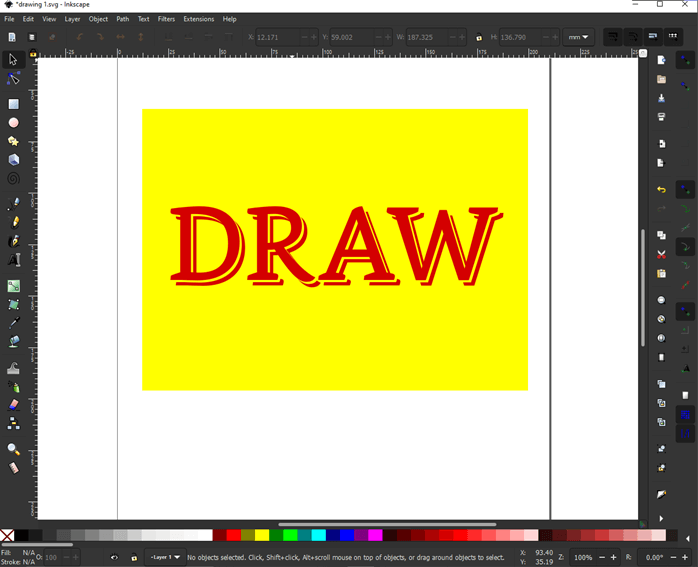Expand the command bar overflow arrow
Image resolution: width=698 pixels, height=567 pixels.
coord(661,518)
